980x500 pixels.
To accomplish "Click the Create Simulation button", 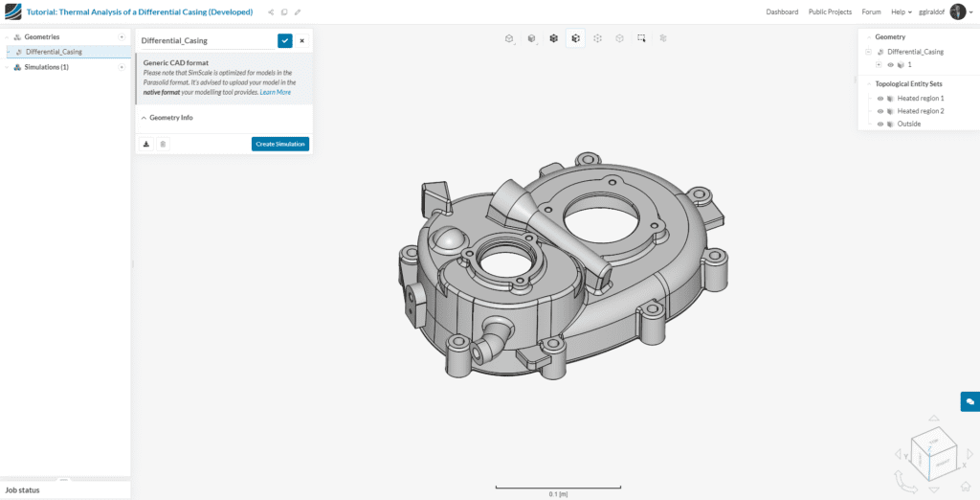I will 280,145.
